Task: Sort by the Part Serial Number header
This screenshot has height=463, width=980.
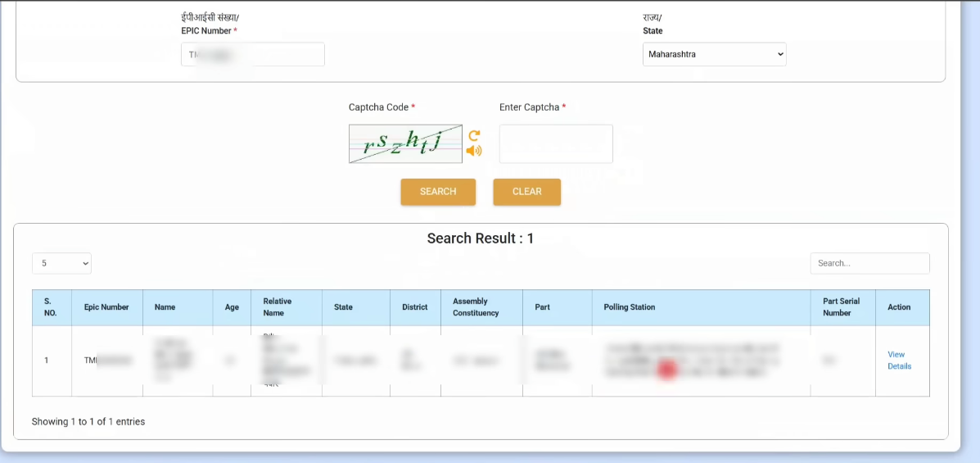Action: 842,307
